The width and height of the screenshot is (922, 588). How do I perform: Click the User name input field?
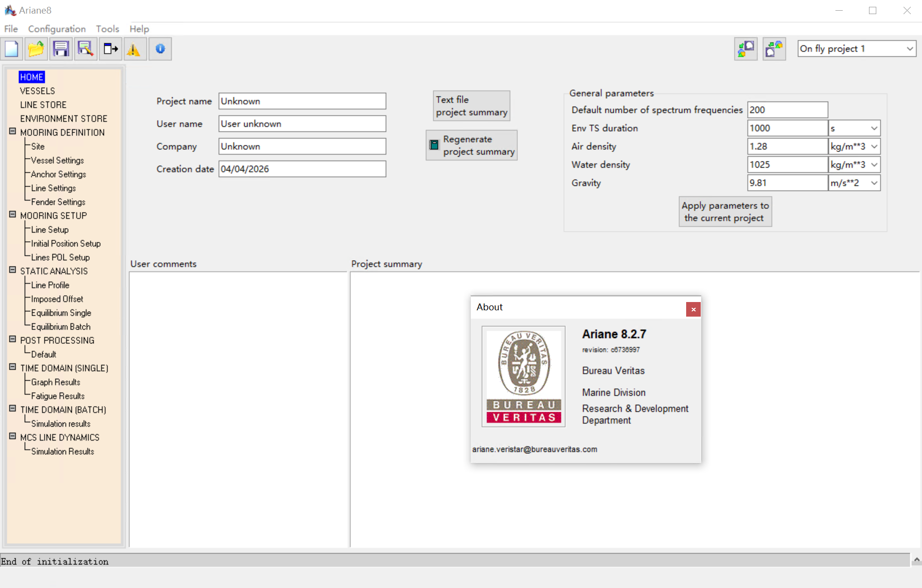tap(302, 124)
